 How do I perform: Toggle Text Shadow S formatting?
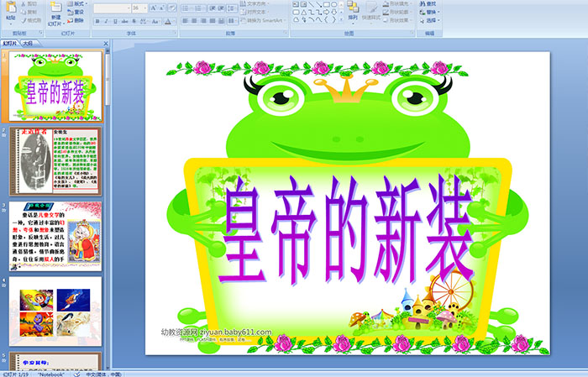(x=134, y=22)
